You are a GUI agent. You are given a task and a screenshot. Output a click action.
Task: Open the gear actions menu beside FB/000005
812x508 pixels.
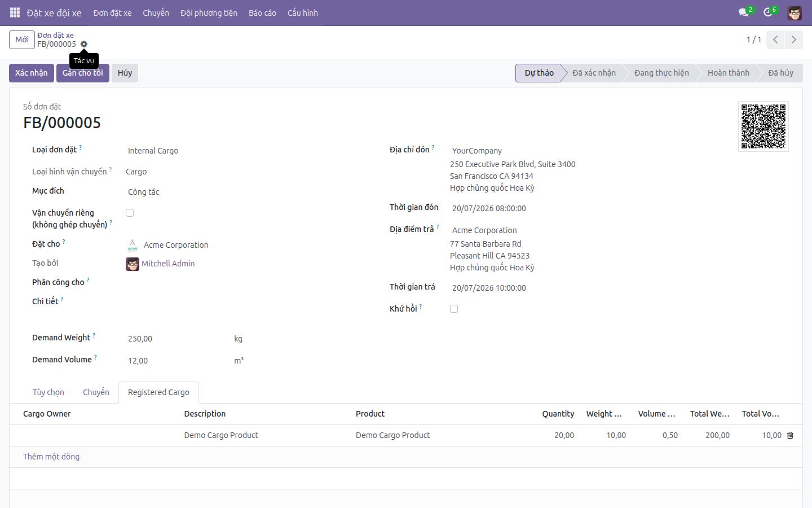tap(84, 44)
